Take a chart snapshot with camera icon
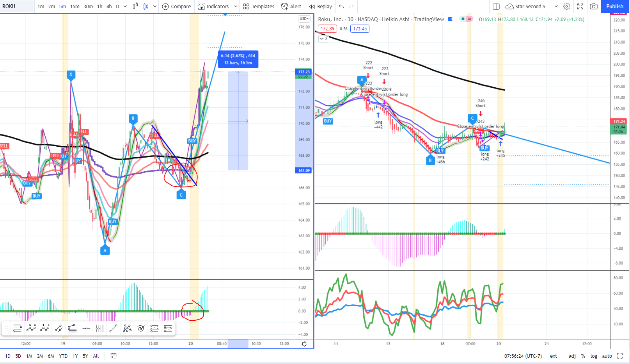This screenshot has width=630, height=364. point(594,6)
